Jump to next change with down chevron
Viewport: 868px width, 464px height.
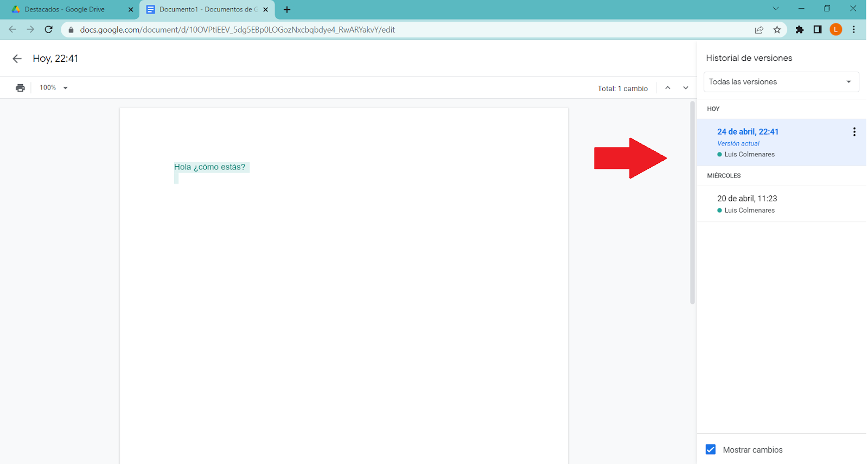(x=686, y=88)
